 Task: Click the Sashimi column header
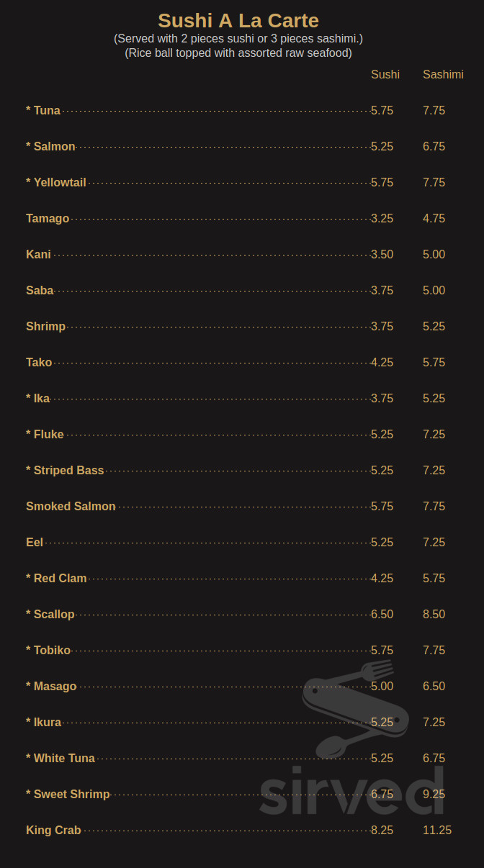tap(443, 74)
